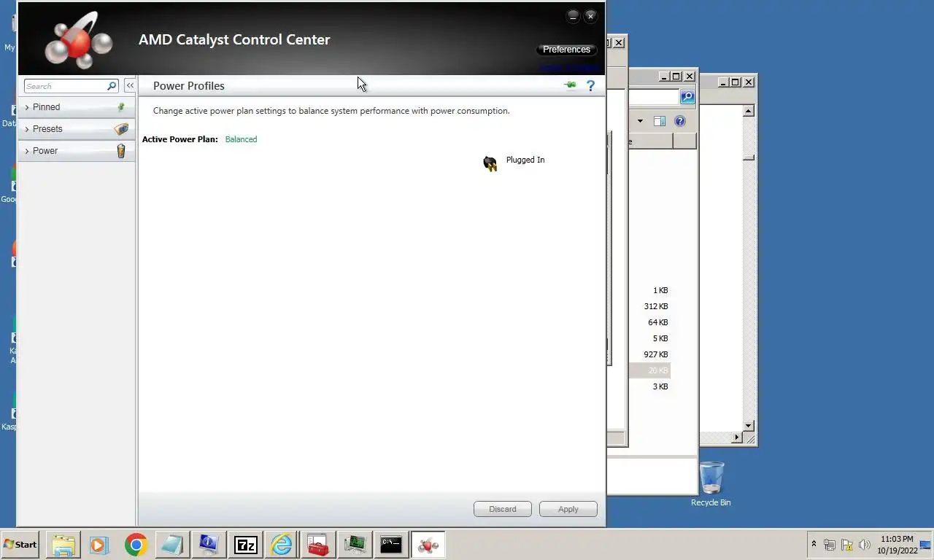Image resolution: width=934 pixels, height=560 pixels.
Task: Minimize the AMD Catalyst Control Center window
Action: 573,16
